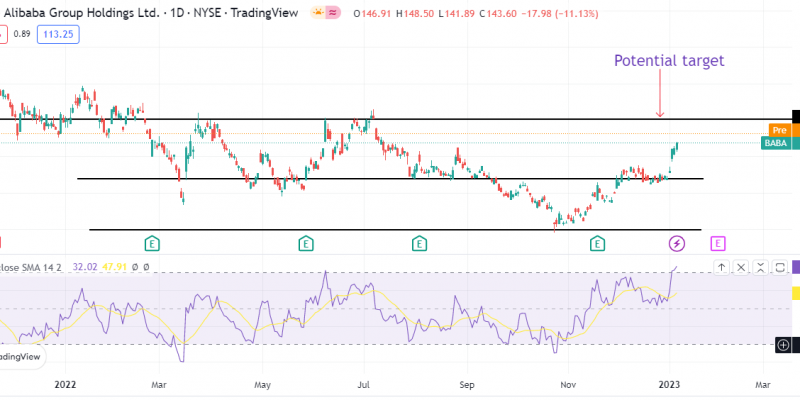The width and height of the screenshot is (800, 400).
Task: Open the earnings marker before July 2022
Action: [306, 244]
